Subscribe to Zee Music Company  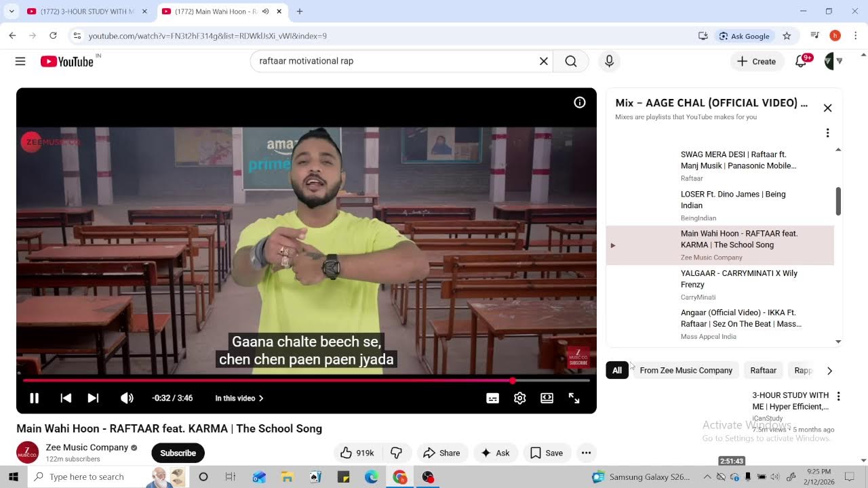(178, 453)
